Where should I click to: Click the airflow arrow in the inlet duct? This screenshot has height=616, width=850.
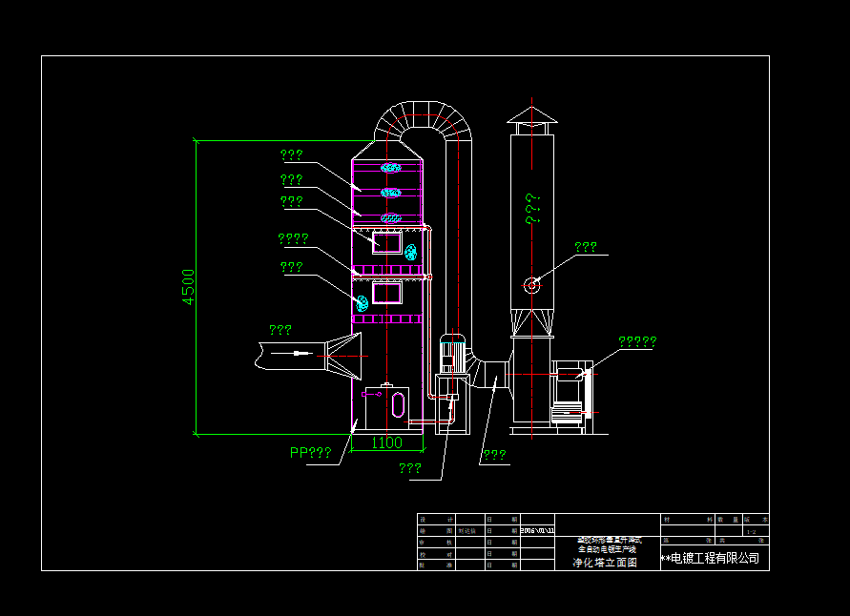click(x=292, y=353)
